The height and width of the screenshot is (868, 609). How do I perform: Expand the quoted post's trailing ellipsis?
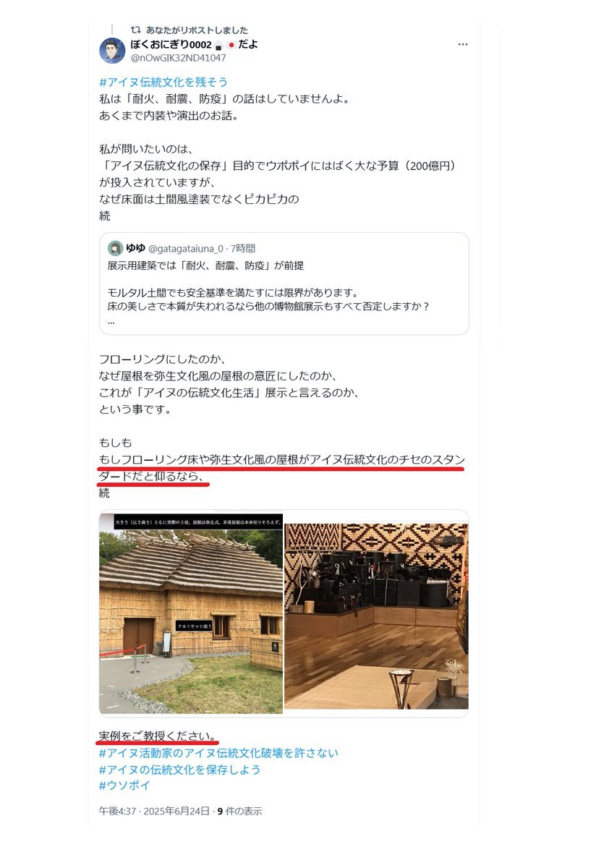tap(111, 320)
